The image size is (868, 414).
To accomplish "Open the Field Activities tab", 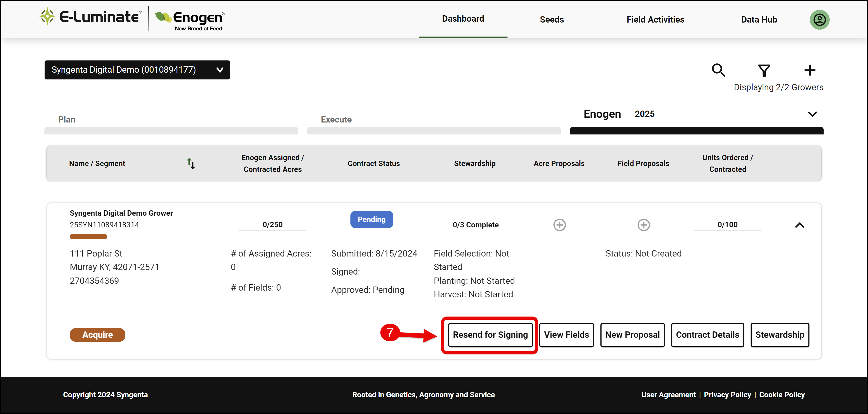I will point(655,20).
